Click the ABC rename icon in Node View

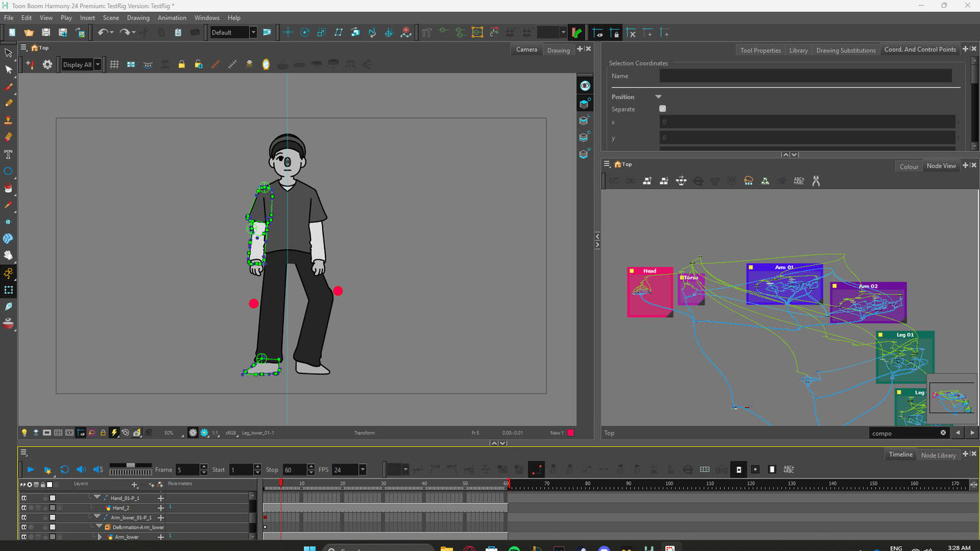(798, 181)
